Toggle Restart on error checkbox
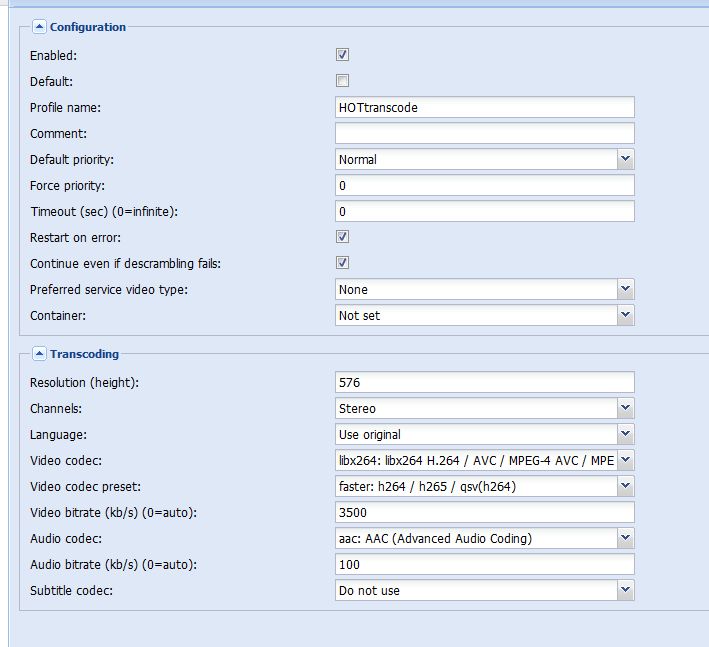Screen dimensions: 709x647 click(342, 237)
